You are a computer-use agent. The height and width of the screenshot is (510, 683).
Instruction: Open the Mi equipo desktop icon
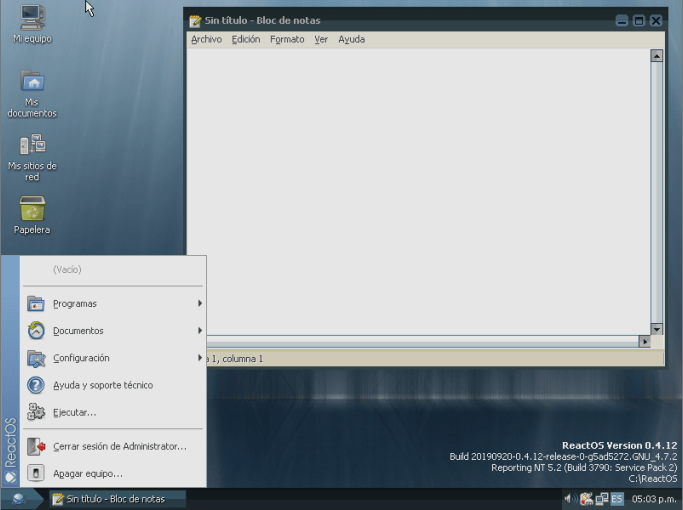point(32,24)
